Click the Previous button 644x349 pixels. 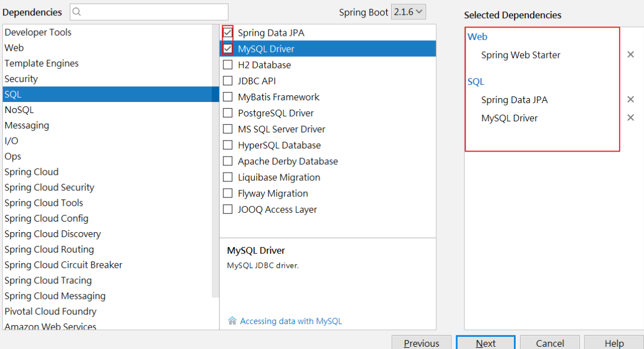click(x=421, y=343)
